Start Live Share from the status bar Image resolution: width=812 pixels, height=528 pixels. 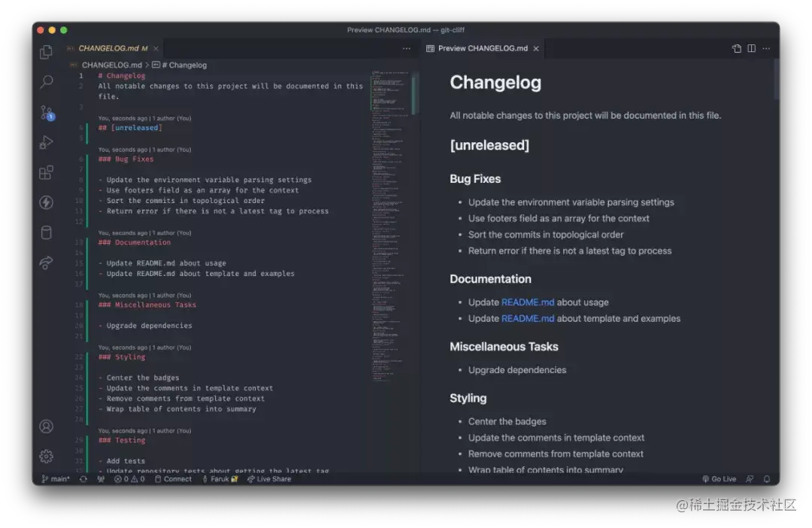click(x=269, y=479)
